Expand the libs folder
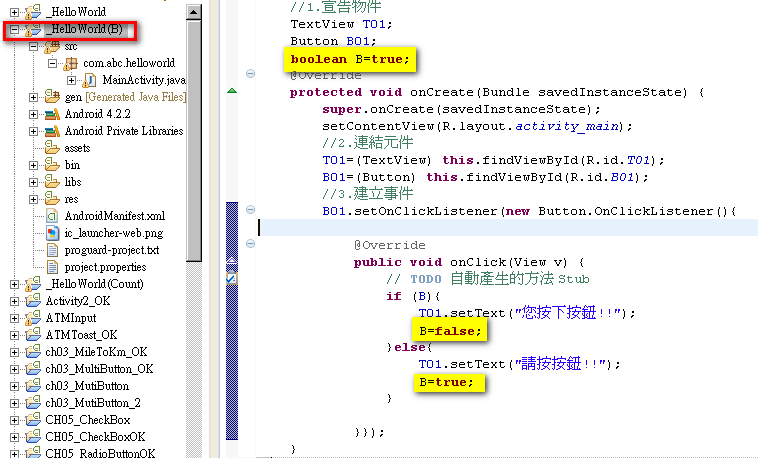758x458 pixels. tap(33, 182)
